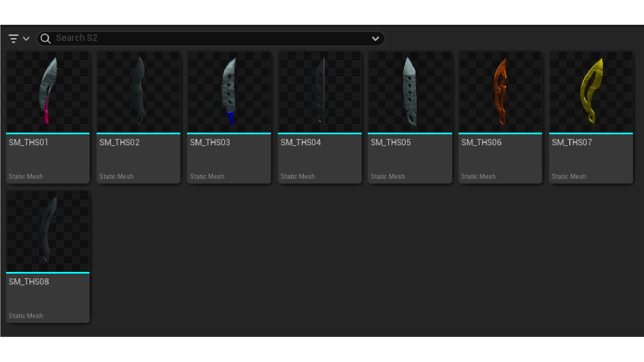644x362 pixels.
Task: Select the SM_THS02 dark blade thumbnail
Action: click(x=138, y=91)
